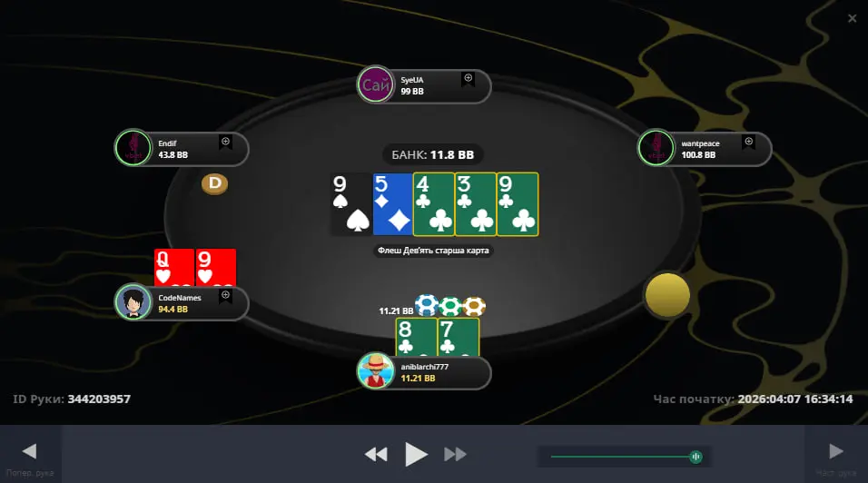Open the note icon on CodeNames' panel
Viewport: 868px width, 483px height.
click(x=226, y=296)
